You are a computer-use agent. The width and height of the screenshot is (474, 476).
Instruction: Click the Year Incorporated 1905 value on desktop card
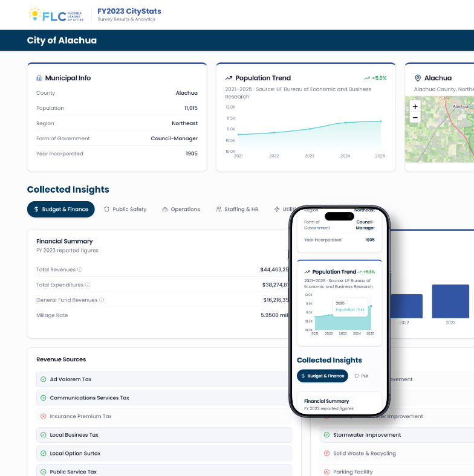[x=192, y=153]
